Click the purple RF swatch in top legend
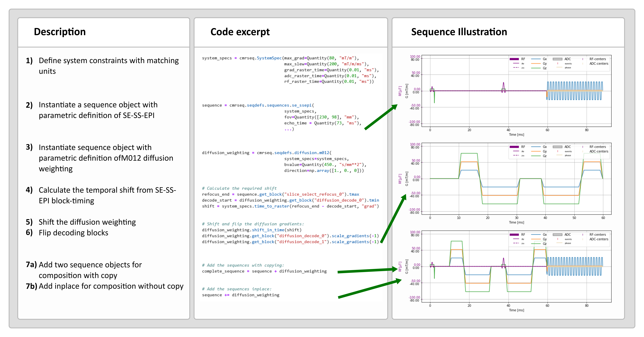 tap(514, 59)
